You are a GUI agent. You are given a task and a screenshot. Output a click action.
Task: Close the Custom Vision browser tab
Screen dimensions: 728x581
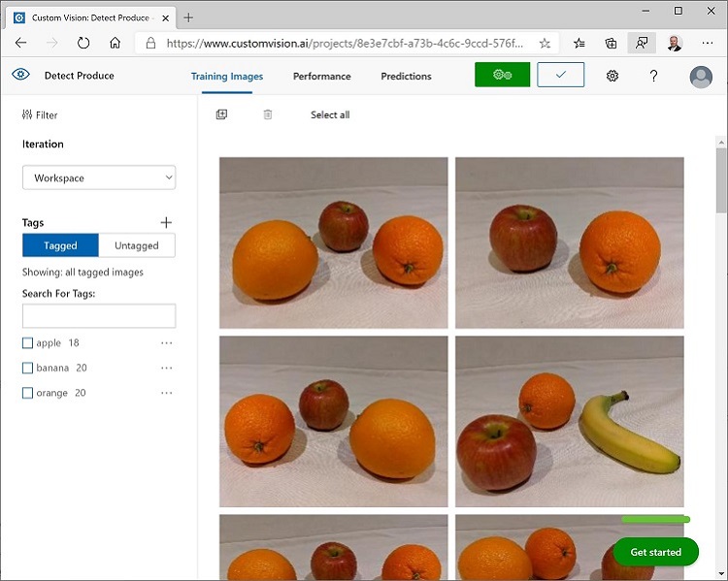[165, 18]
